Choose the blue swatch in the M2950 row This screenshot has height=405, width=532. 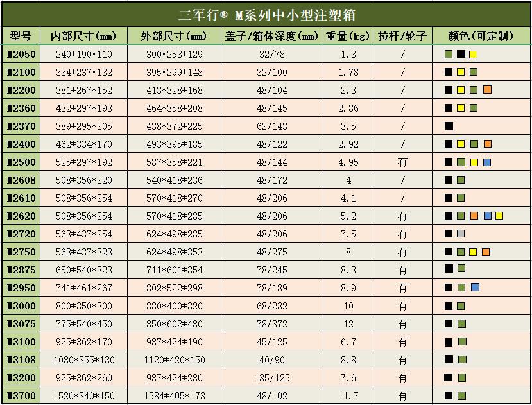point(475,287)
